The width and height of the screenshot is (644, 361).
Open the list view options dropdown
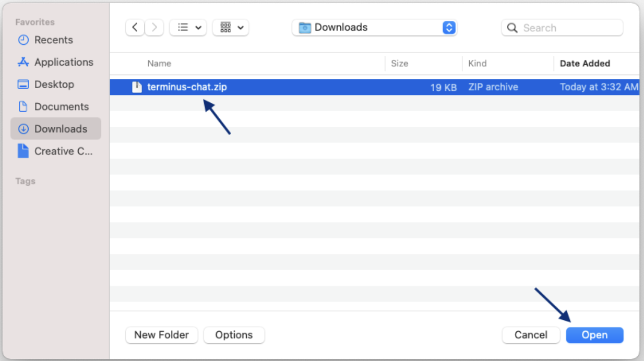point(188,28)
